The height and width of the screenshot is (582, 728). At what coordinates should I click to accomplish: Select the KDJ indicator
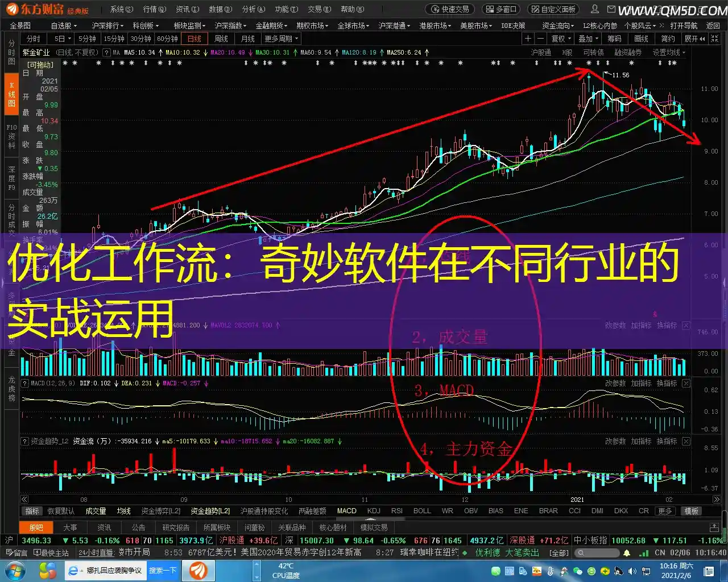click(x=374, y=511)
